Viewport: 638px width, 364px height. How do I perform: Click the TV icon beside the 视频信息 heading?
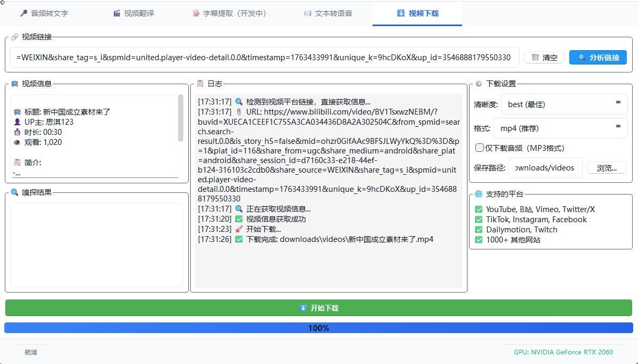tap(14, 84)
